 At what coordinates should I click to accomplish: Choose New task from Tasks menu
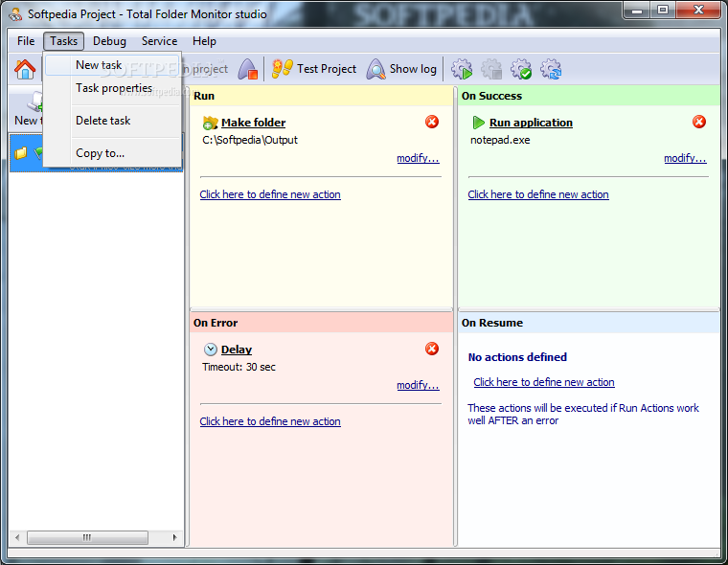112,65
